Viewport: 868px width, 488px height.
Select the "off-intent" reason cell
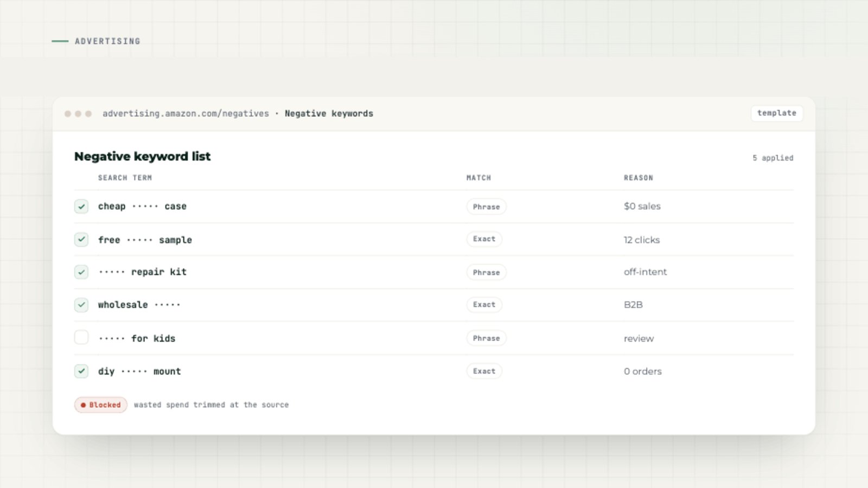(645, 272)
